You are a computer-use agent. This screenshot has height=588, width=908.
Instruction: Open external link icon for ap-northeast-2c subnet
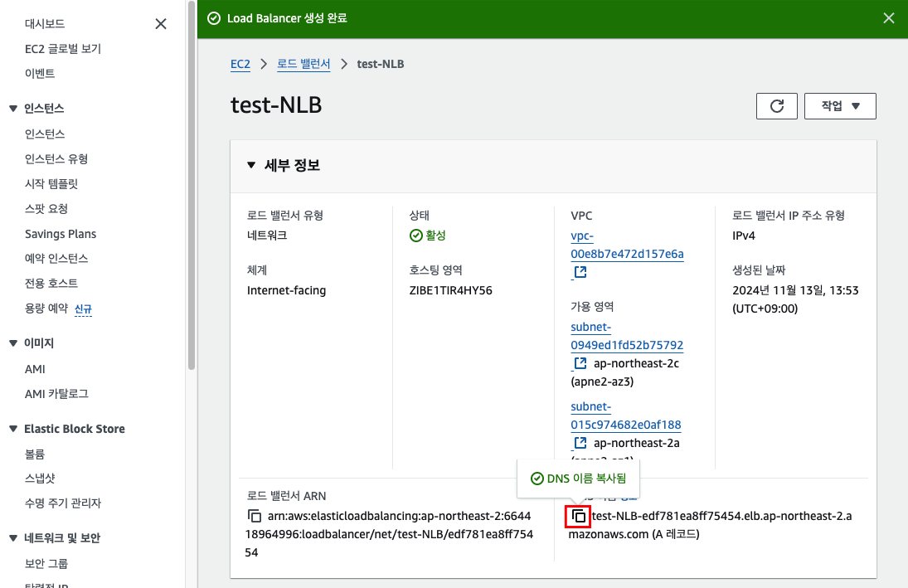pyautogui.click(x=580, y=363)
